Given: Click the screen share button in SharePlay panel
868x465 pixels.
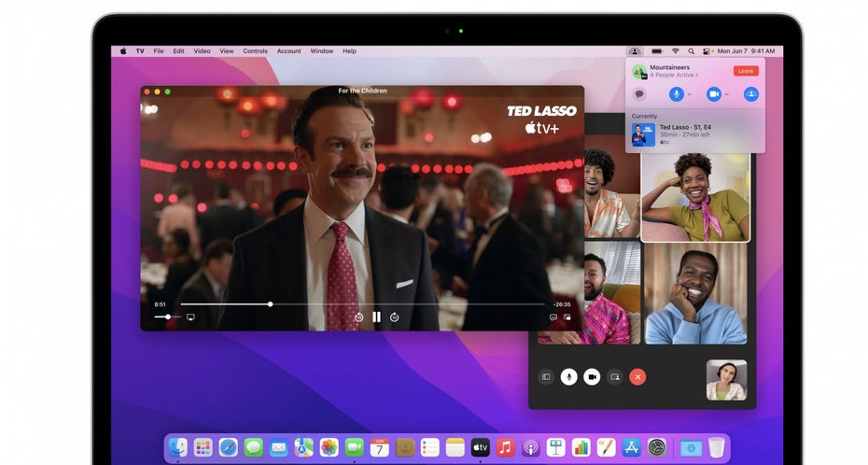Looking at the screenshot, I should coord(750,94).
